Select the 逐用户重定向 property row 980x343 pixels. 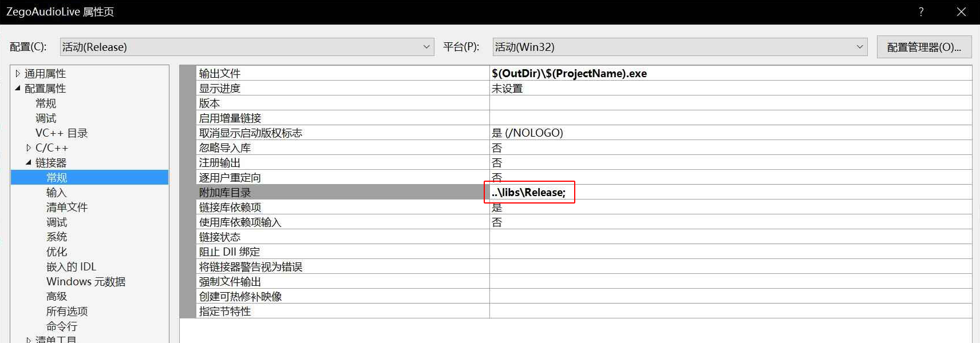coord(584,177)
